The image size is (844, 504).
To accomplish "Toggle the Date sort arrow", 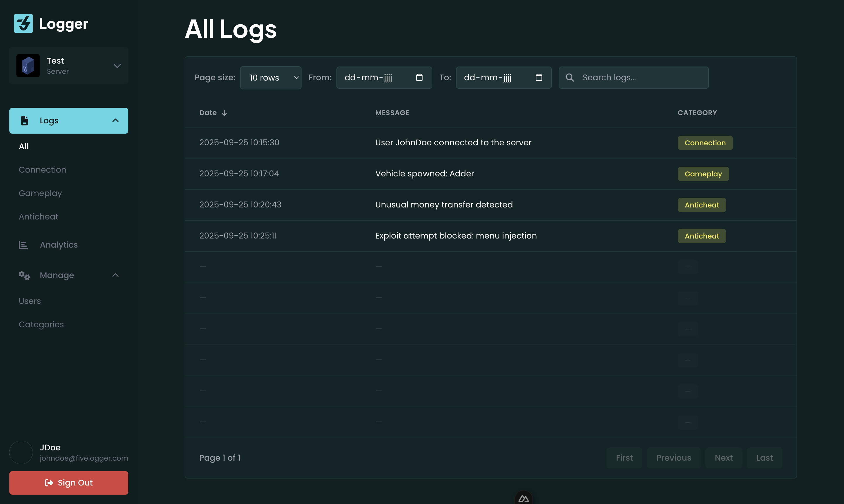I will [224, 113].
